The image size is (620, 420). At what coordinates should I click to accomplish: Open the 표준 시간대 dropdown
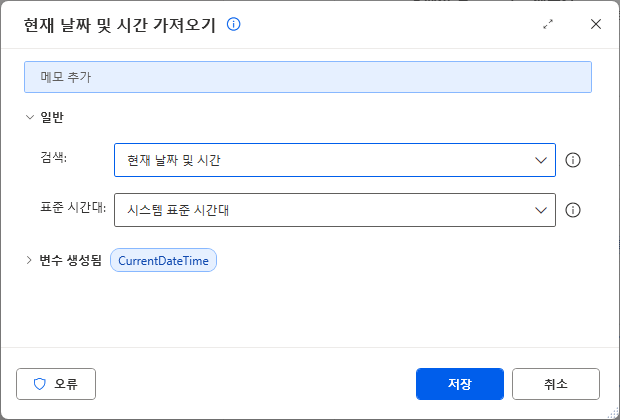(335, 210)
